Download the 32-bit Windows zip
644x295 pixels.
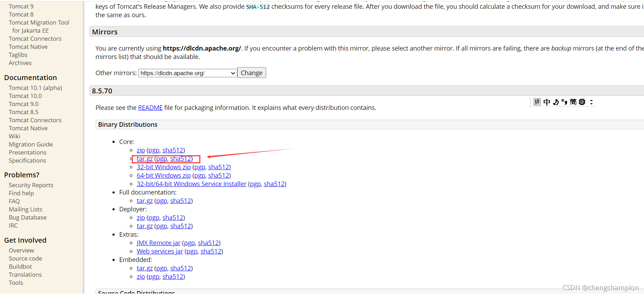coord(164,167)
